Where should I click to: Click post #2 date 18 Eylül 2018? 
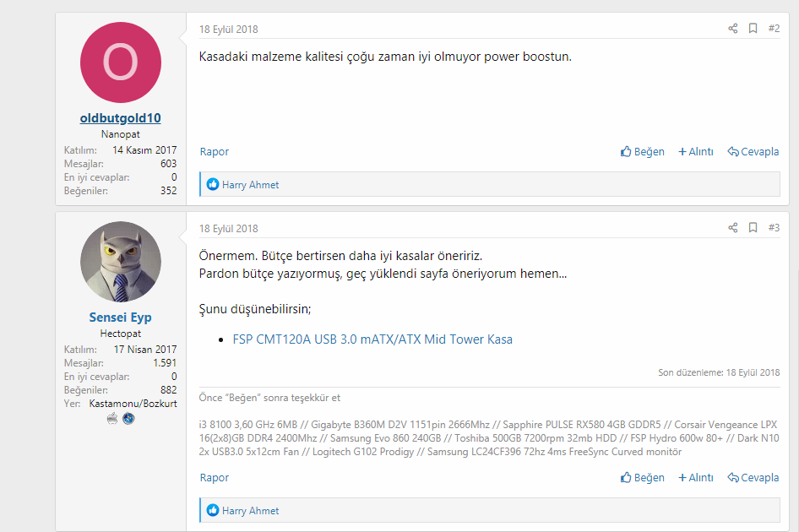228,30
